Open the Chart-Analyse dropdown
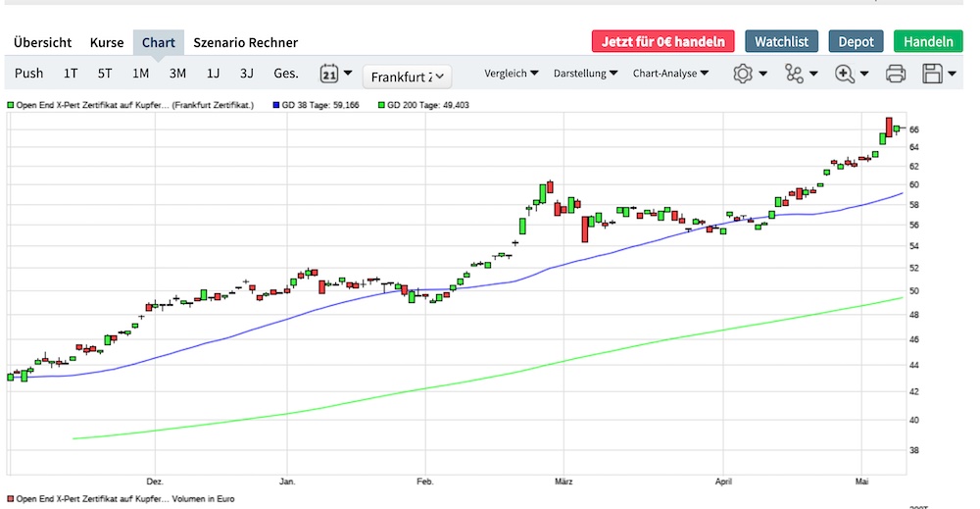This screenshot has height=509, width=980. tap(670, 74)
